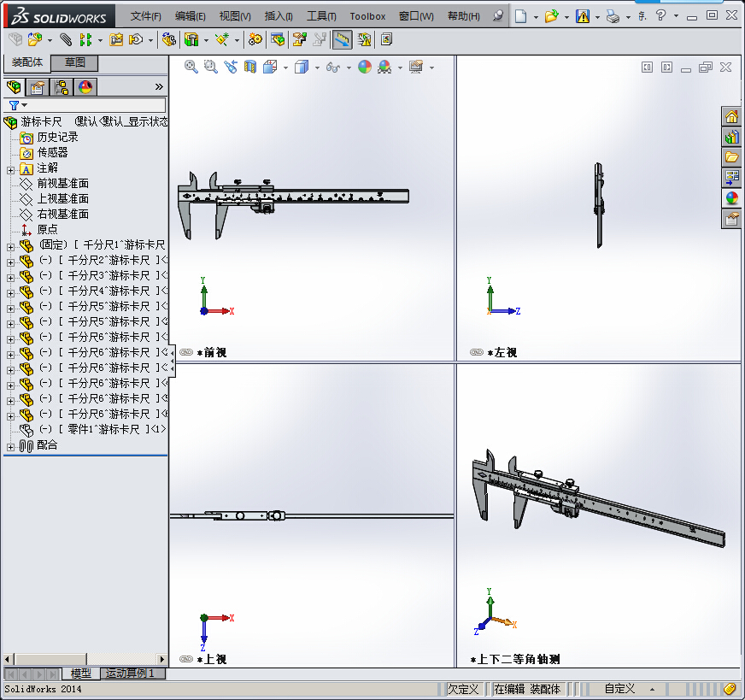The width and height of the screenshot is (745, 700).
Task: Toggle Instant3D ruler button
Action: coord(342,39)
